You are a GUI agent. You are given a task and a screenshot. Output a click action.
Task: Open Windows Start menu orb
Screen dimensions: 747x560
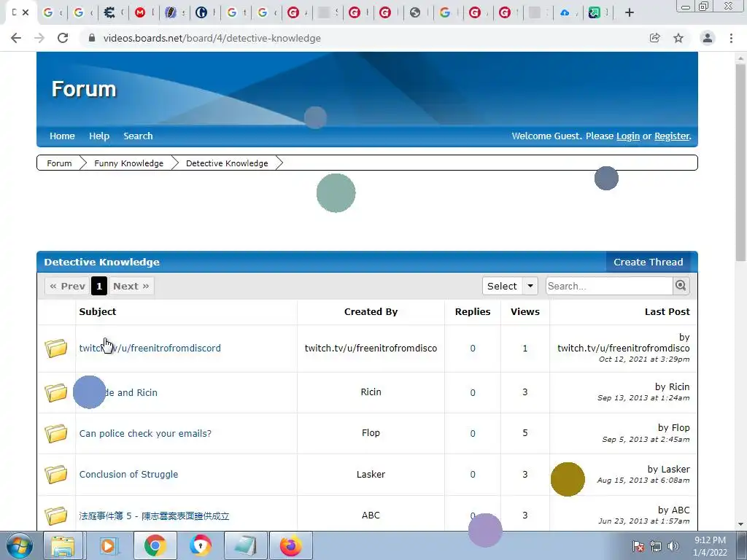19,545
